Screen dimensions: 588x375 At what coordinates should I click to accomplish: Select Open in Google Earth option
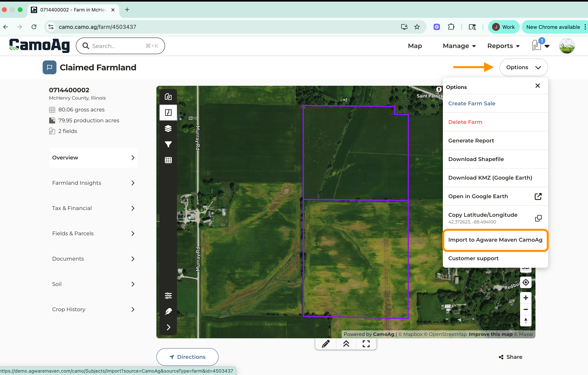tap(495, 196)
